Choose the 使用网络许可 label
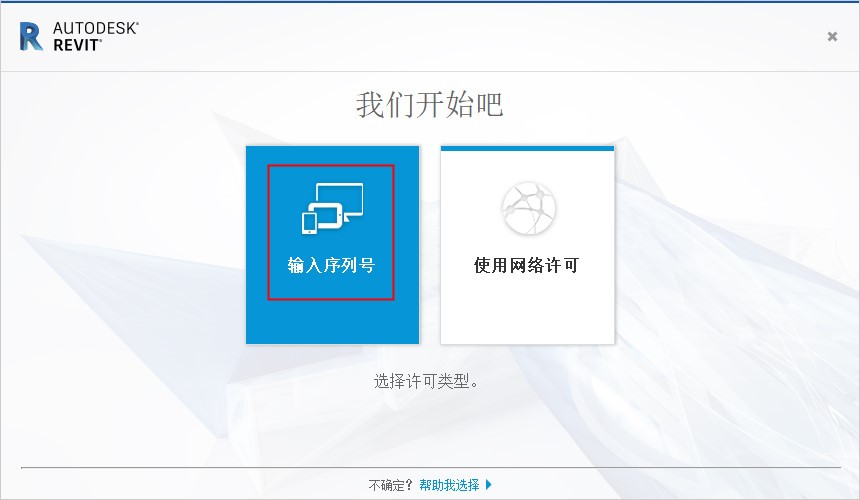 click(527, 266)
